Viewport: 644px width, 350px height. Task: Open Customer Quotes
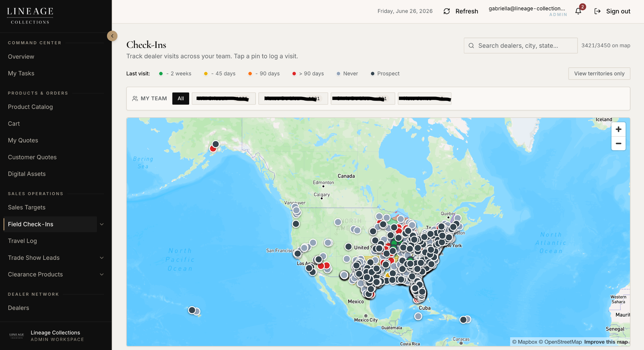tap(32, 157)
